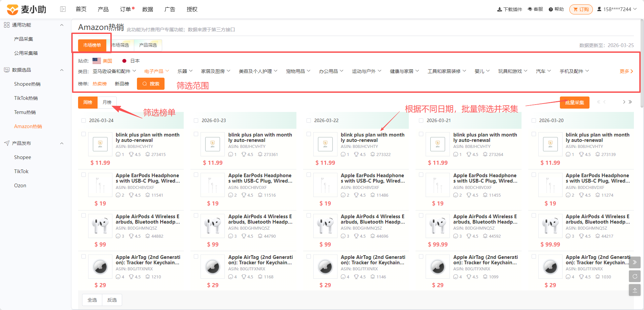This screenshot has width=644, height=310.
Task: Expand 更多 categories
Action: pyautogui.click(x=627, y=71)
